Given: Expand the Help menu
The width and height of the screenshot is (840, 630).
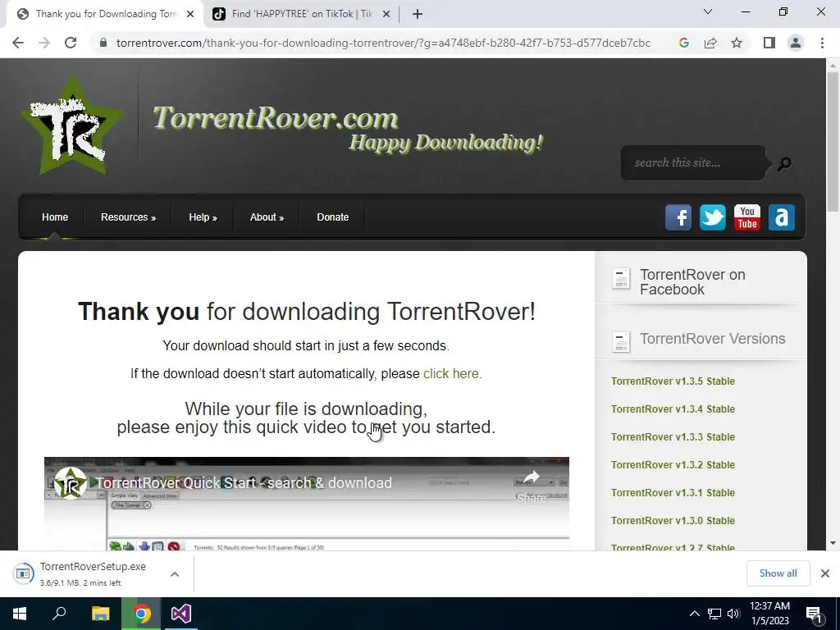Looking at the screenshot, I should pos(203,217).
